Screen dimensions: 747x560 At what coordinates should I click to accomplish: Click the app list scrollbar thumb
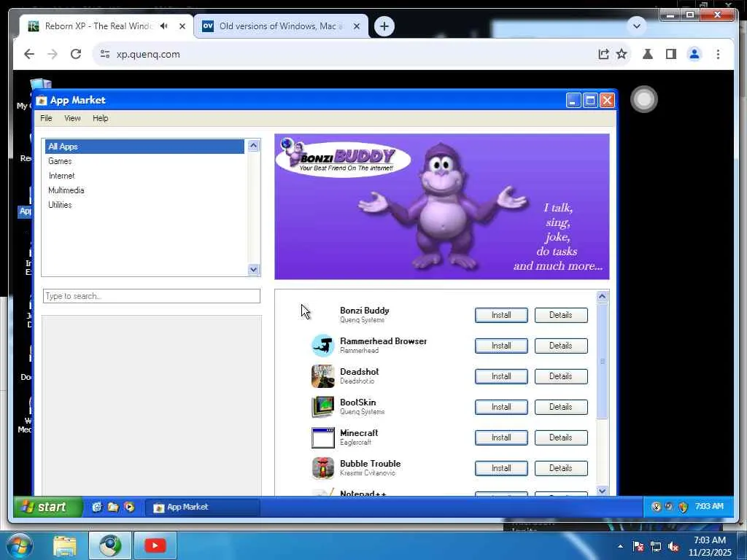tap(602, 361)
